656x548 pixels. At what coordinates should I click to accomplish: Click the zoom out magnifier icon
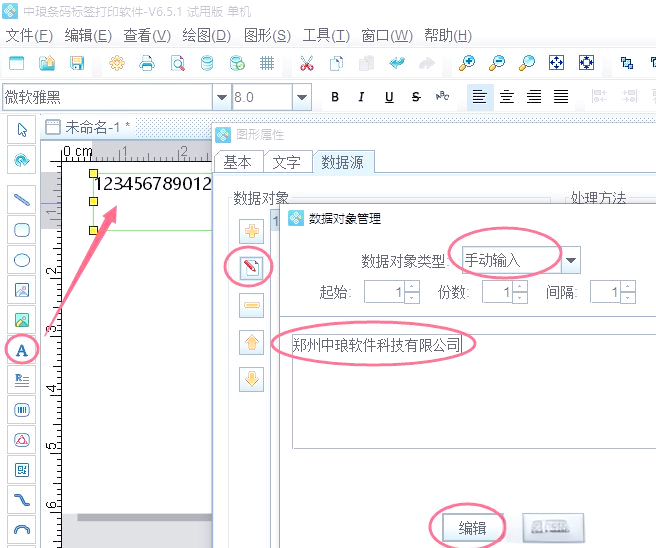point(497,63)
